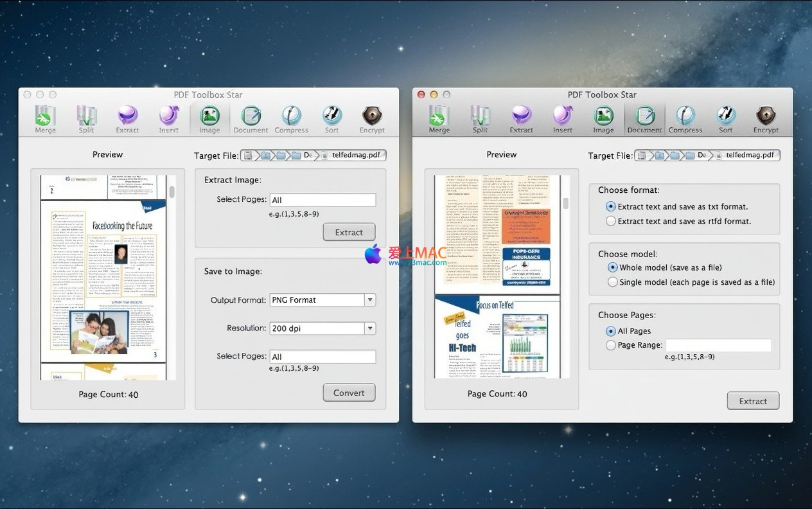Click Compress icon in left window toolbar
812x509 pixels.
[x=291, y=119]
